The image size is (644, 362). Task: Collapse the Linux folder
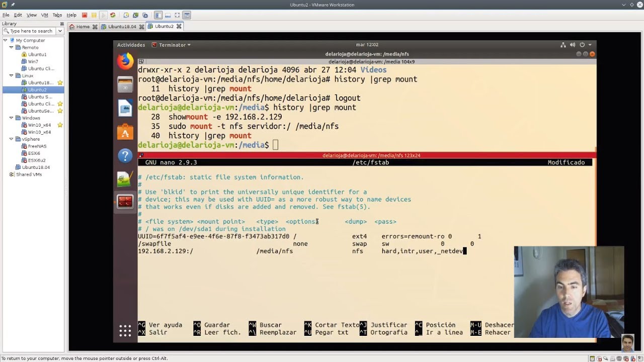[11, 75]
